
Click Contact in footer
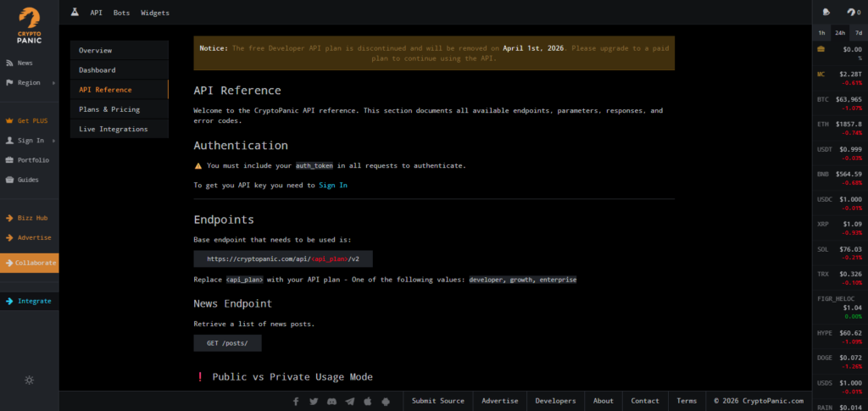click(645, 401)
